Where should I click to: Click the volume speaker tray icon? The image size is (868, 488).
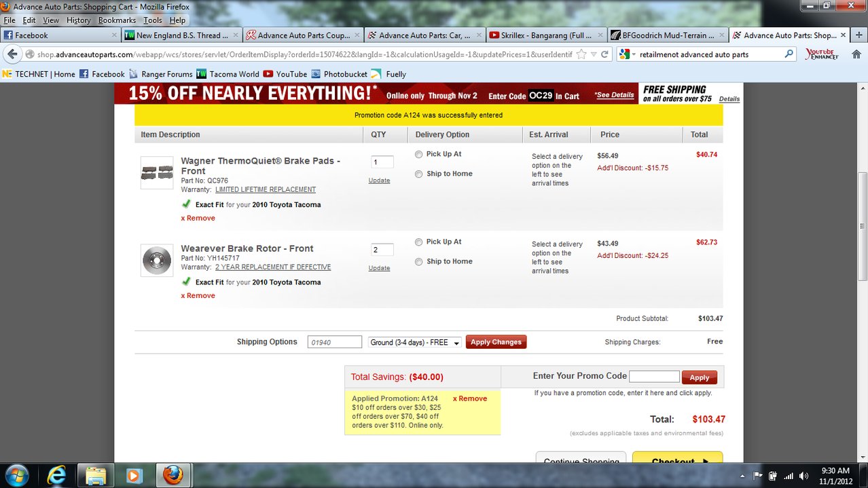point(804,476)
